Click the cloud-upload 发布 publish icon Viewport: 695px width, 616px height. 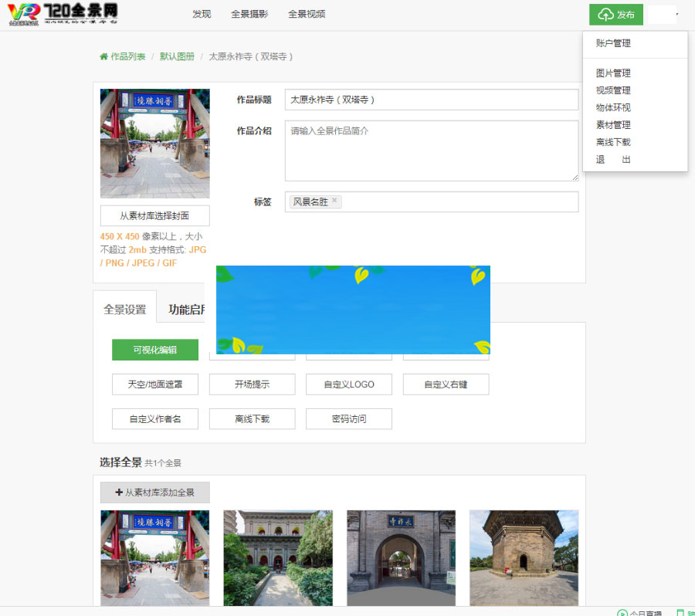[606, 15]
